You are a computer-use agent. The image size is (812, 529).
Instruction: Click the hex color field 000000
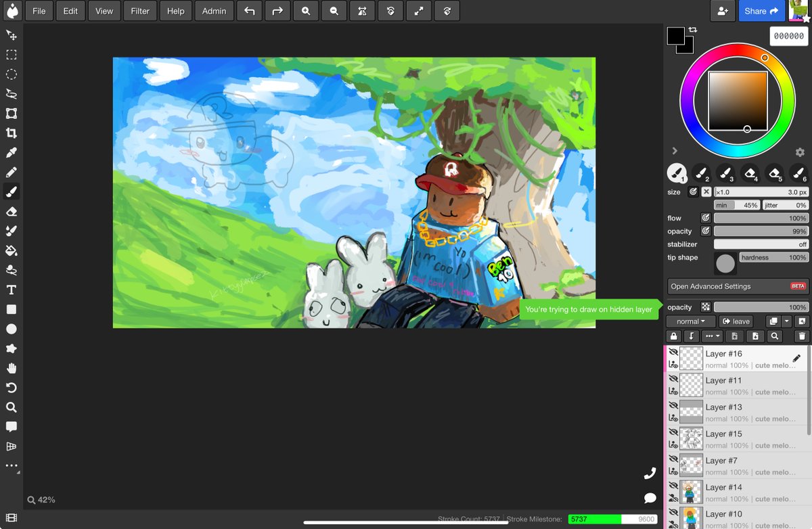[789, 37]
